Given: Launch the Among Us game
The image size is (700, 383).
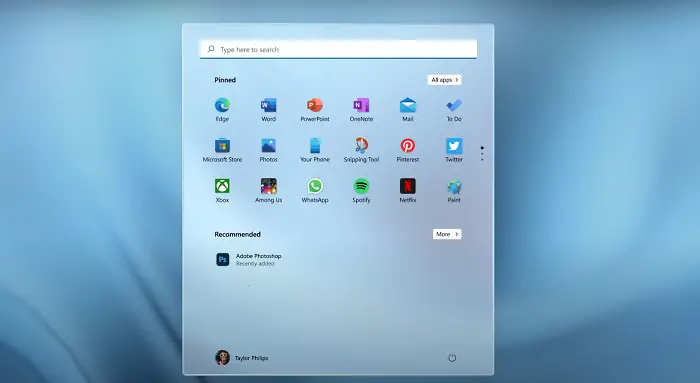Looking at the screenshot, I should pos(268,191).
